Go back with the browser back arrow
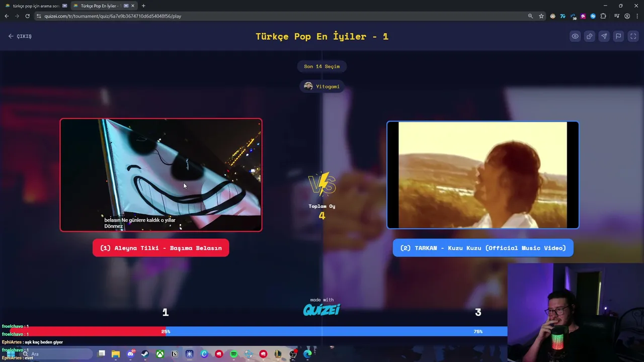The image size is (644, 362). (x=7, y=16)
